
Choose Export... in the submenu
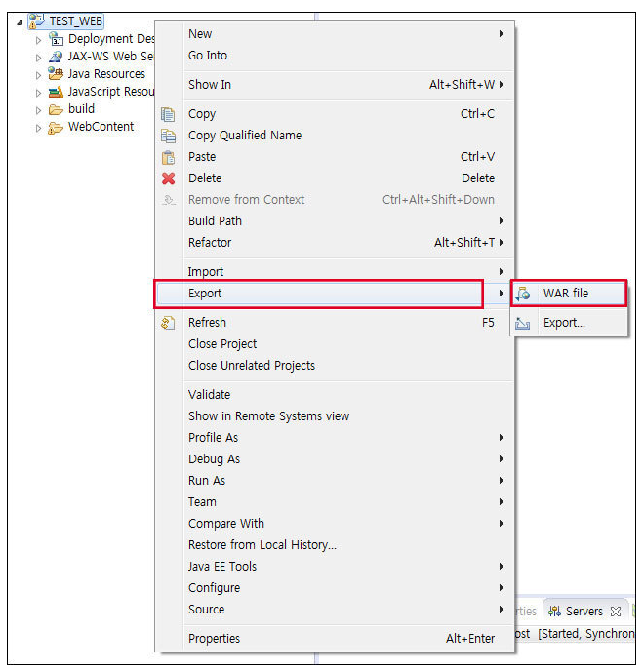click(x=569, y=323)
